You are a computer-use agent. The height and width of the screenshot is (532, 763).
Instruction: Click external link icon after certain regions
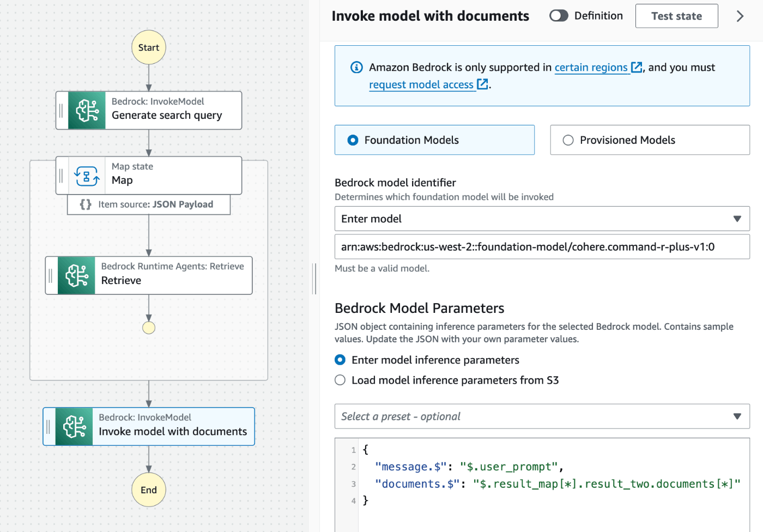637,67
